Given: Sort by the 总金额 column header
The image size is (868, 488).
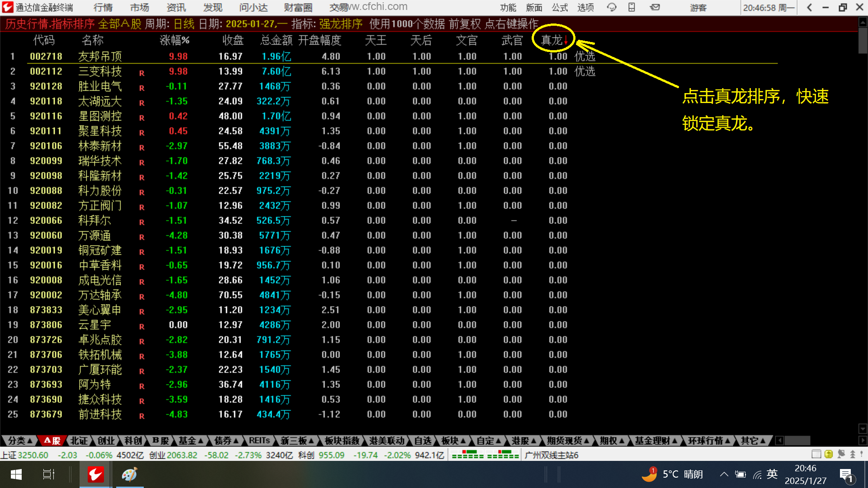Looking at the screenshot, I should (x=276, y=40).
